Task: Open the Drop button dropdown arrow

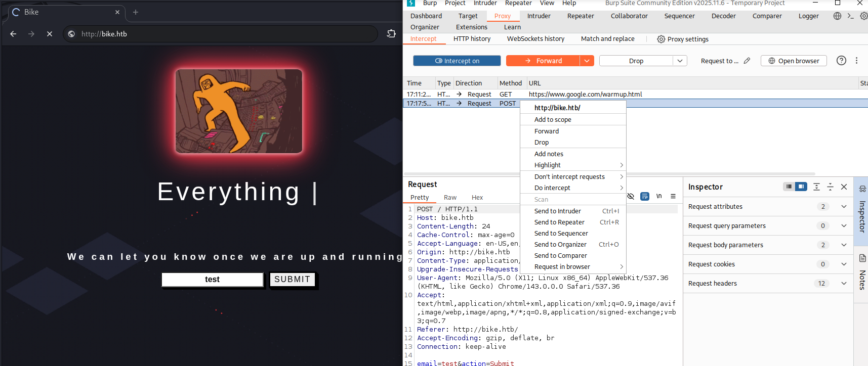Action: tap(680, 61)
